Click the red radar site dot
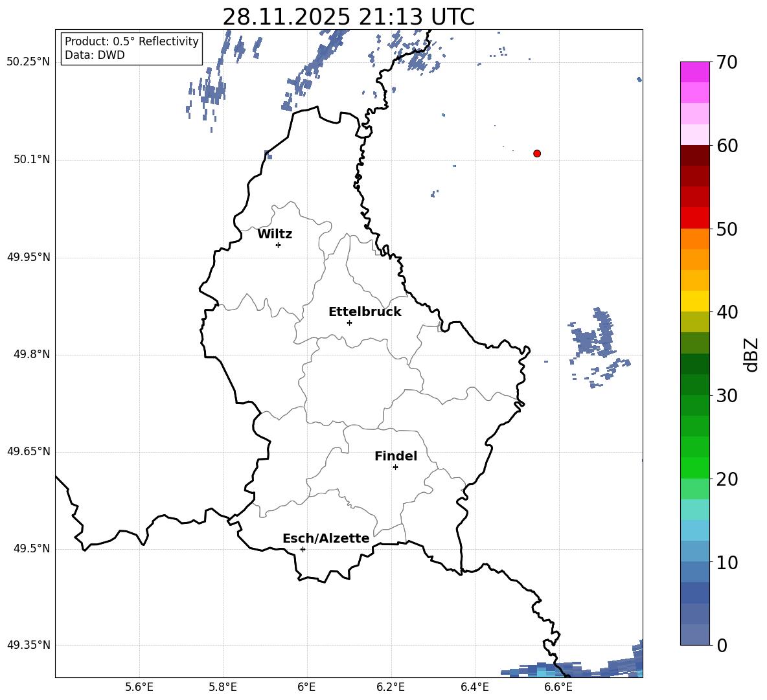767x700 pixels. [536, 153]
